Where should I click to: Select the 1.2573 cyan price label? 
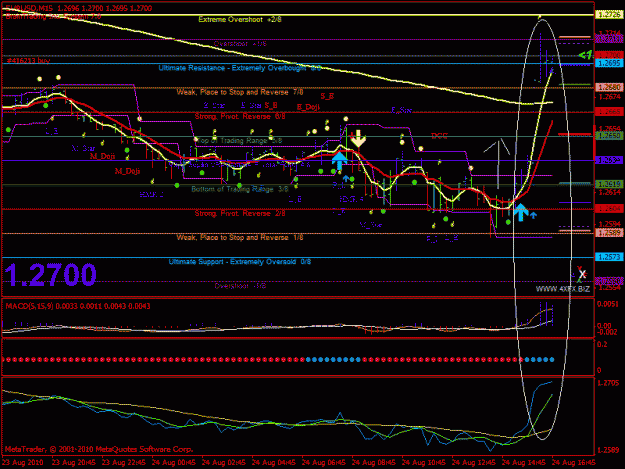[609, 257]
